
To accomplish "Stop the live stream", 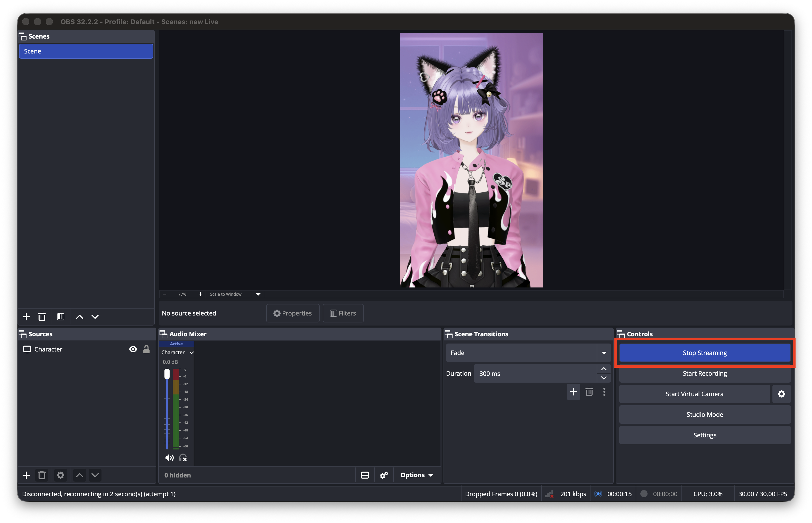I will (x=705, y=353).
